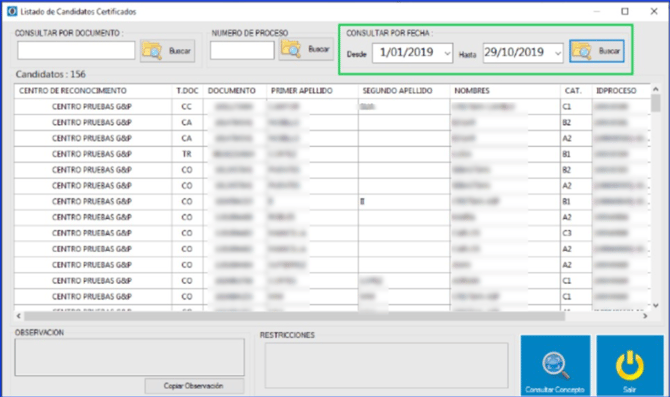Click Buscar next to Consultar por Documento

point(168,51)
